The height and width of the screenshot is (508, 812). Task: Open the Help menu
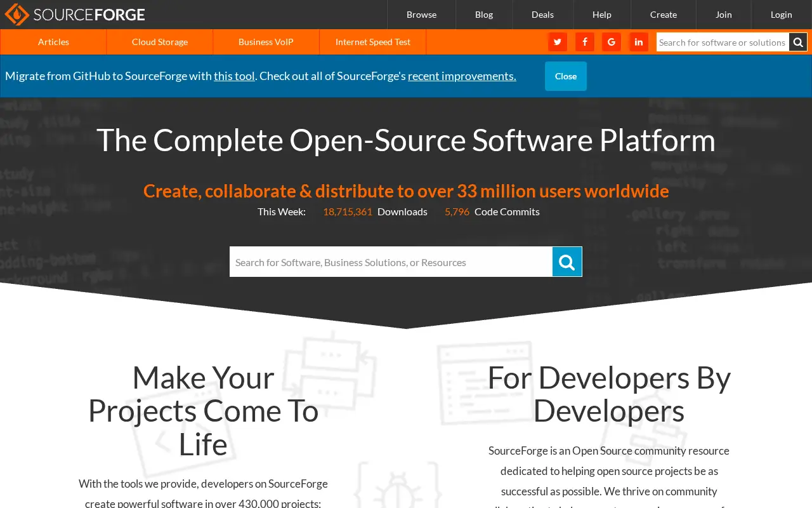pos(602,15)
